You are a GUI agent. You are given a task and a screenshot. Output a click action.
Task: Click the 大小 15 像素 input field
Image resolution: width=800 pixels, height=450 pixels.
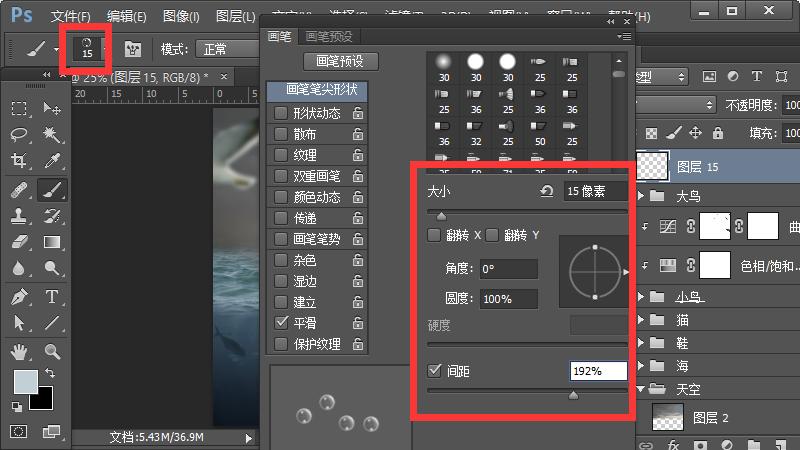pos(595,191)
